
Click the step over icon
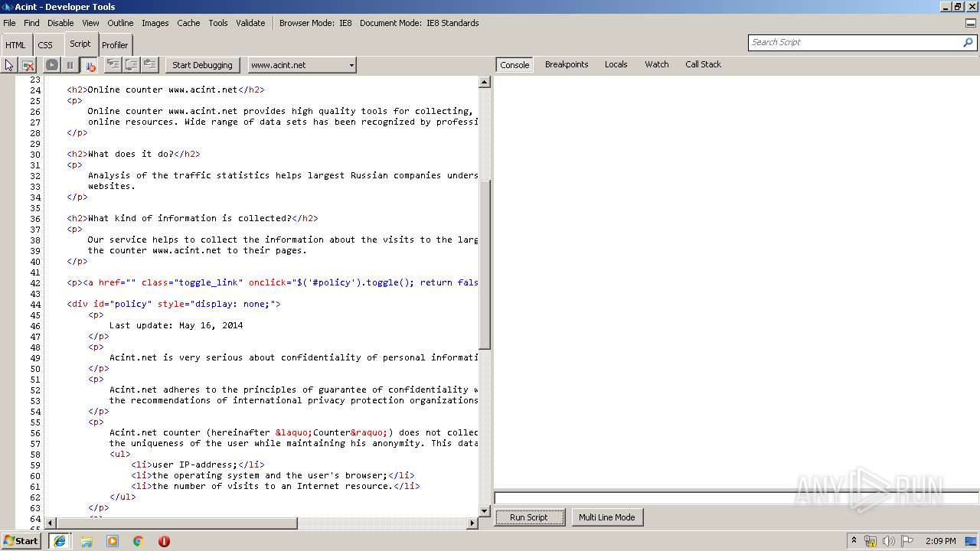coord(132,65)
